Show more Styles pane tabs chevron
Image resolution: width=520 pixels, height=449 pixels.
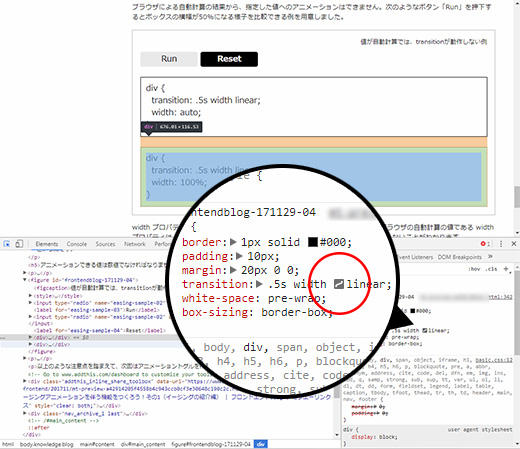(x=490, y=257)
